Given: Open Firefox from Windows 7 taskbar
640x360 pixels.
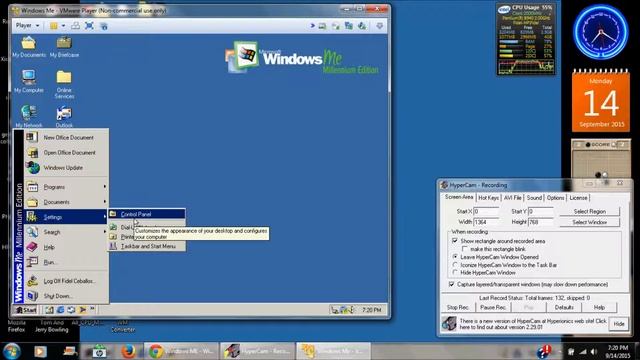Looking at the screenshot, I should pyautogui.click(x=129, y=351).
